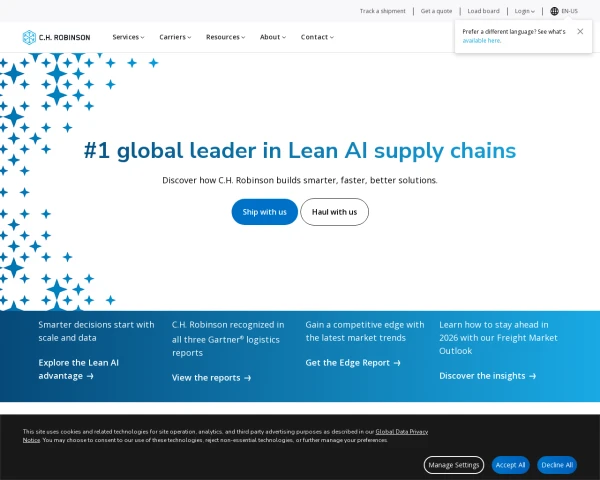Screen dimensions: 600x480
Task: Click the Haul with us button
Action: 334,212
